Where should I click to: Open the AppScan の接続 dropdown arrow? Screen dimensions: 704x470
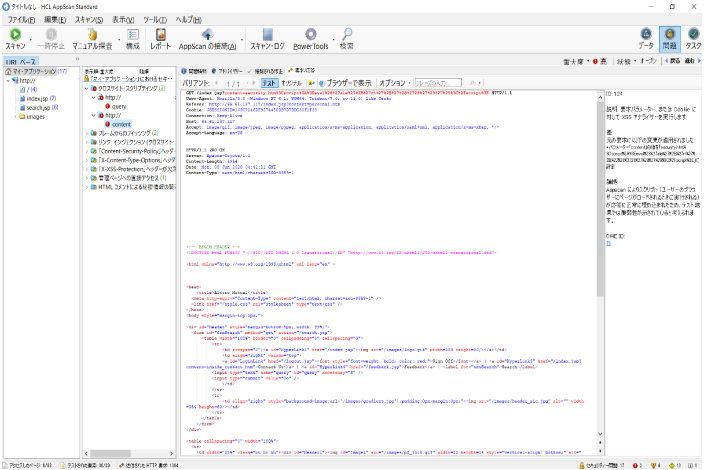coord(242,40)
